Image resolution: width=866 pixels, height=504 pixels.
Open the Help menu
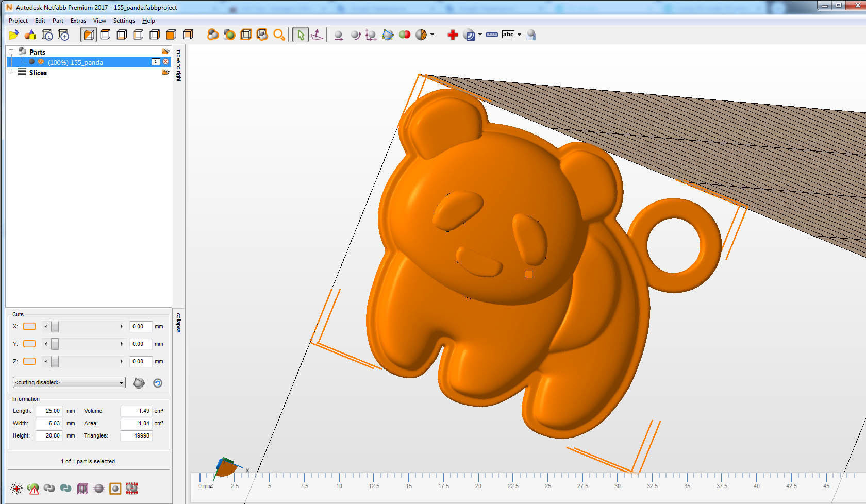click(x=148, y=21)
